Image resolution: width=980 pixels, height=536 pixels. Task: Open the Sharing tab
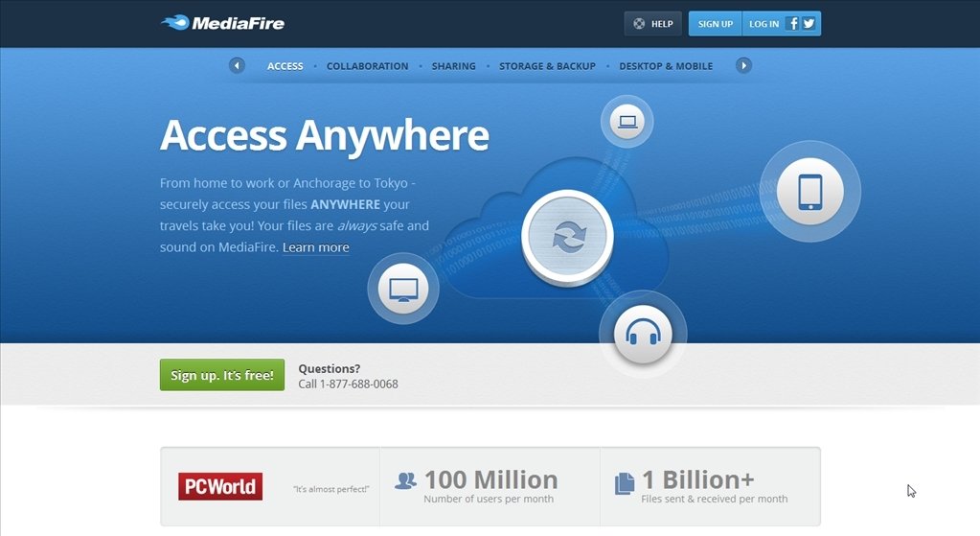[454, 66]
